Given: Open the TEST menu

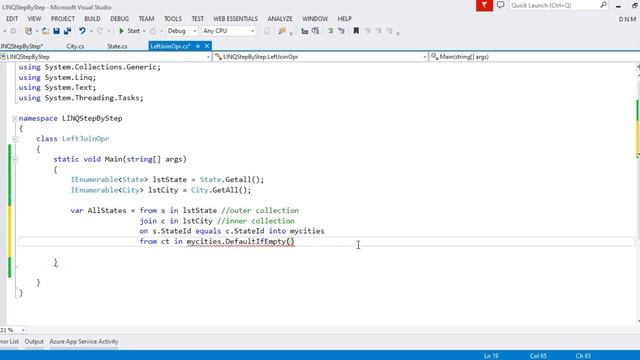Looking at the screenshot, I should pyautogui.click(x=198, y=19).
